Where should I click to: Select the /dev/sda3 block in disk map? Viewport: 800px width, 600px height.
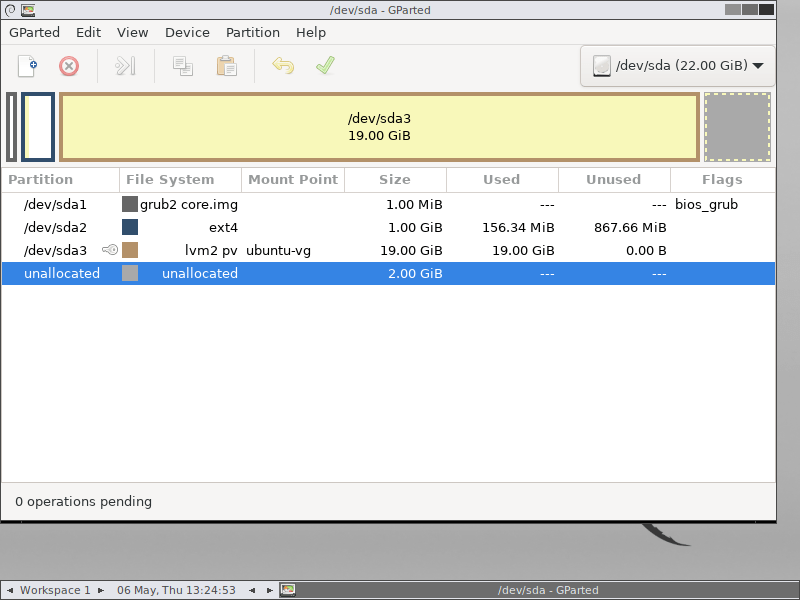coord(379,127)
